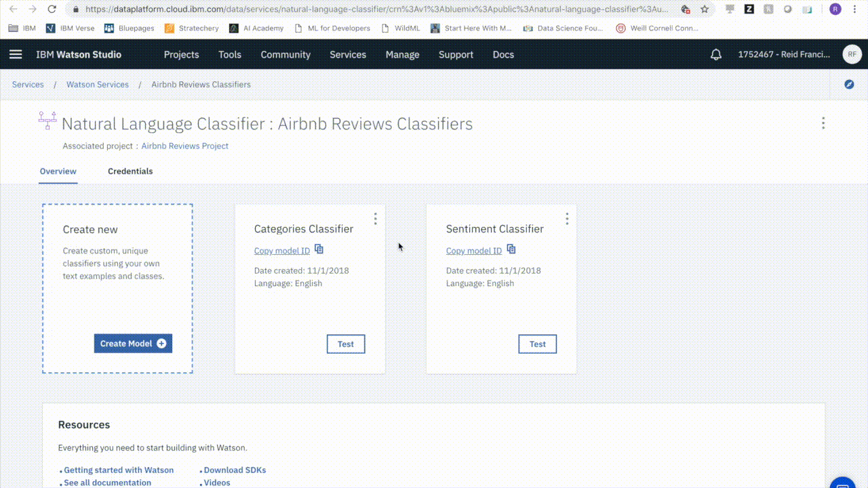Open the Community menu
This screenshot has width=868, height=488.
(x=285, y=54)
